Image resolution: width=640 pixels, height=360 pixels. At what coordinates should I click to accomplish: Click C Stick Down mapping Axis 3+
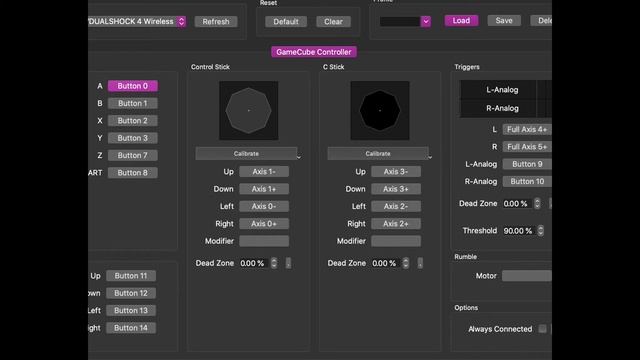[x=396, y=189]
